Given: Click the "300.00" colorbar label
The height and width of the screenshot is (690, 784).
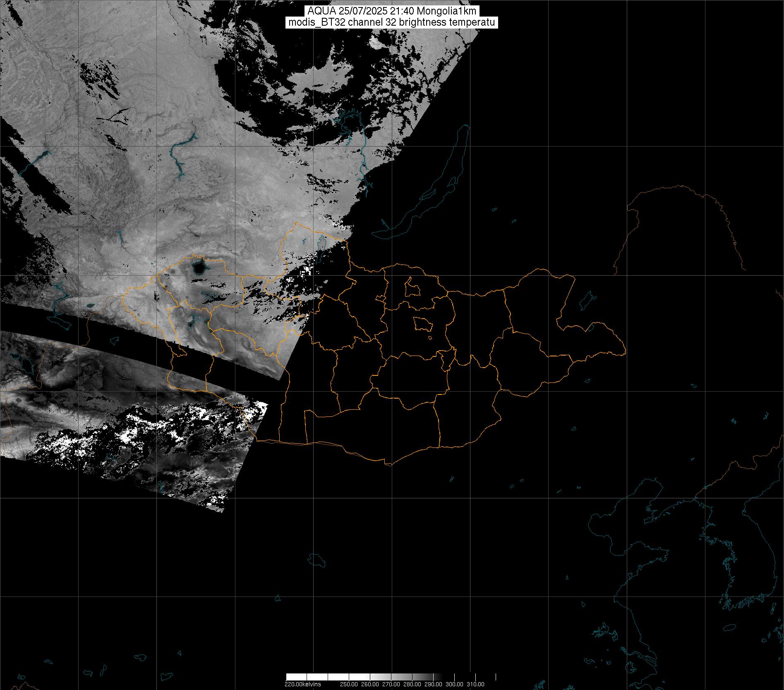Looking at the screenshot, I should coord(455,684).
